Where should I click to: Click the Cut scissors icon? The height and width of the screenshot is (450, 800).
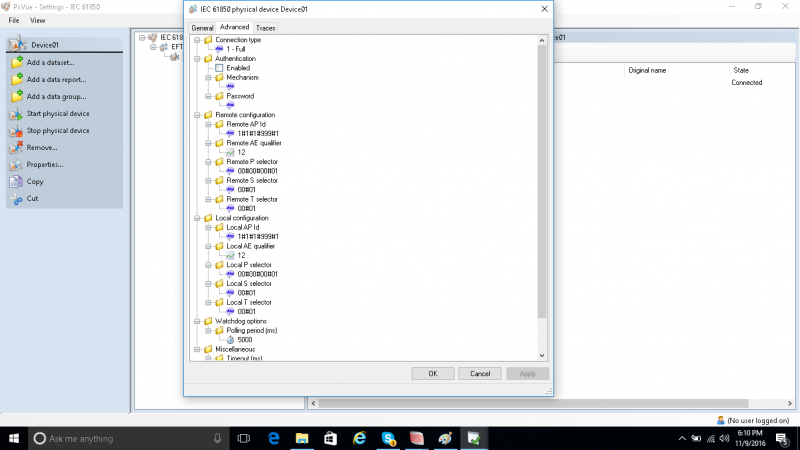(16, 198)
